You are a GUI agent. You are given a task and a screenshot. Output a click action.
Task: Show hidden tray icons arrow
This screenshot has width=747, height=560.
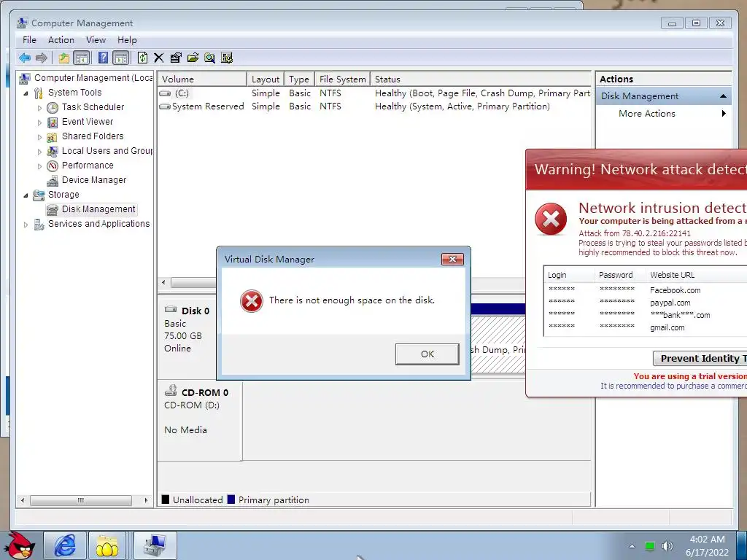point(632,546)
